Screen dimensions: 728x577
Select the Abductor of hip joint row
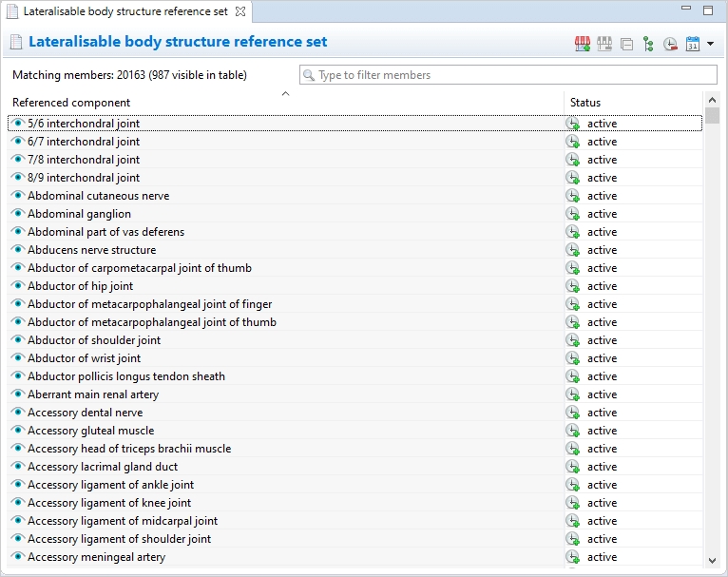pos(81,286)
